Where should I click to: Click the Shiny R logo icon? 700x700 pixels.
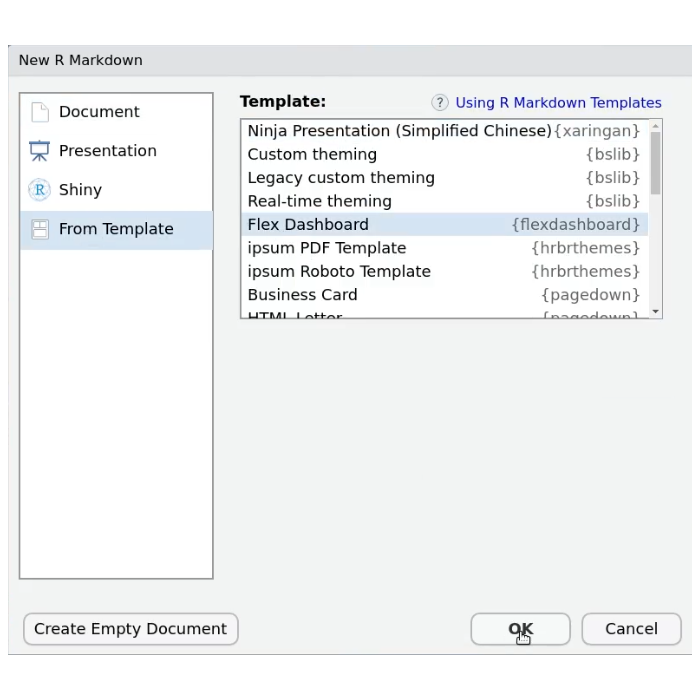[40, 190]
